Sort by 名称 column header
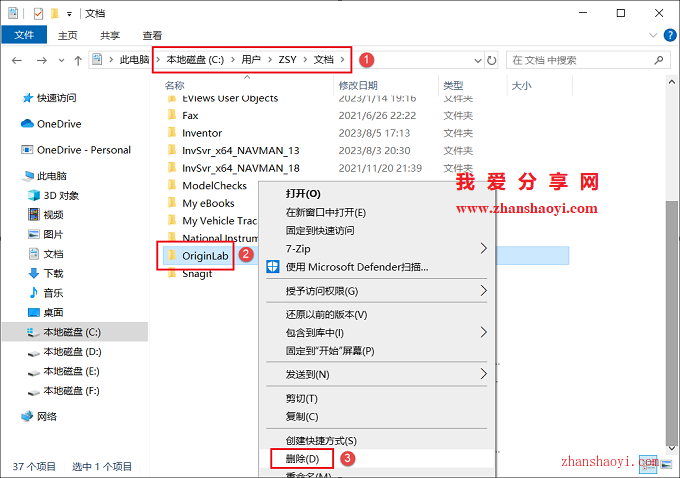The image size is (680, 478). tap(174, 85)
